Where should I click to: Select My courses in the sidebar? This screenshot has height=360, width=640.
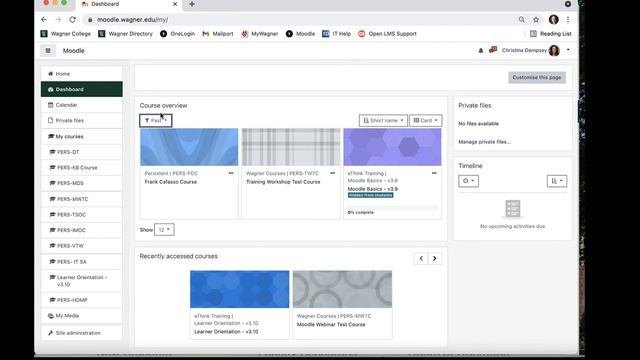click(x=82, y=136)
